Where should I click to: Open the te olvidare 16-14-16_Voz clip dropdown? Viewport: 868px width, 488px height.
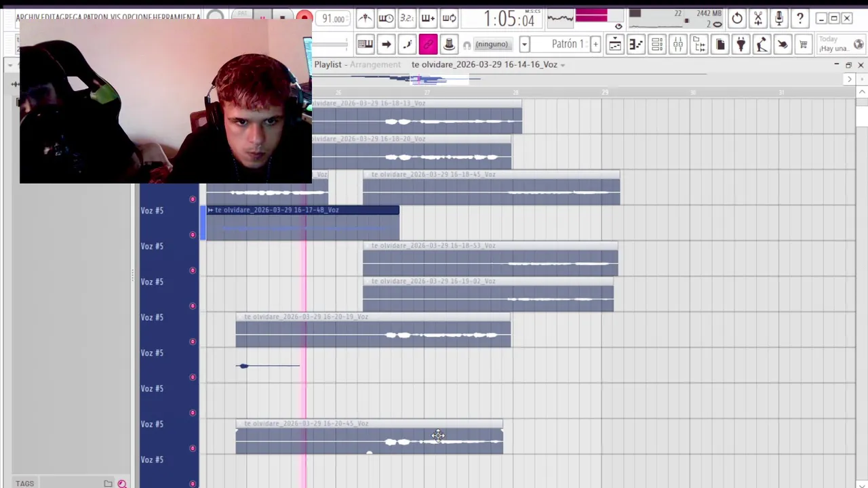[x=563, y=65]
